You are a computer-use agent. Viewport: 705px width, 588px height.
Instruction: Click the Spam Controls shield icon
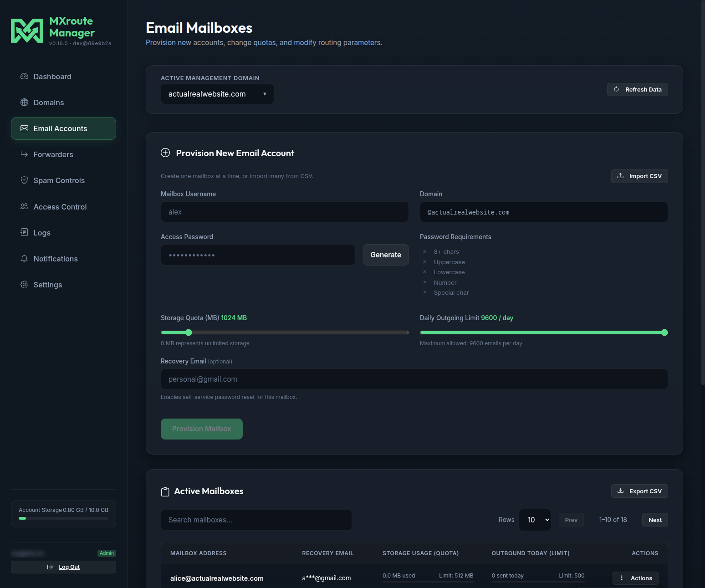(24, 180)
